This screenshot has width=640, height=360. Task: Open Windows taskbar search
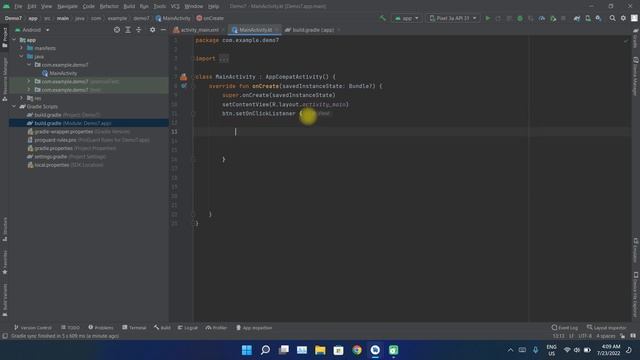(x=265, y=350)
